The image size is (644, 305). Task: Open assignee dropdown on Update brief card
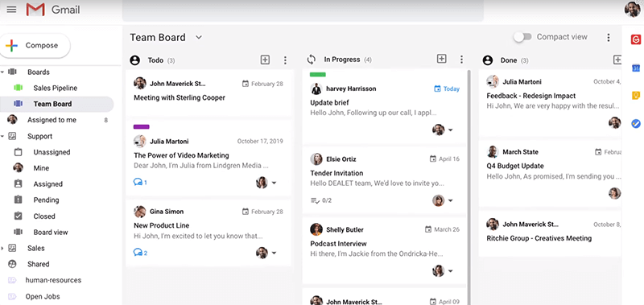pos(450,130)
